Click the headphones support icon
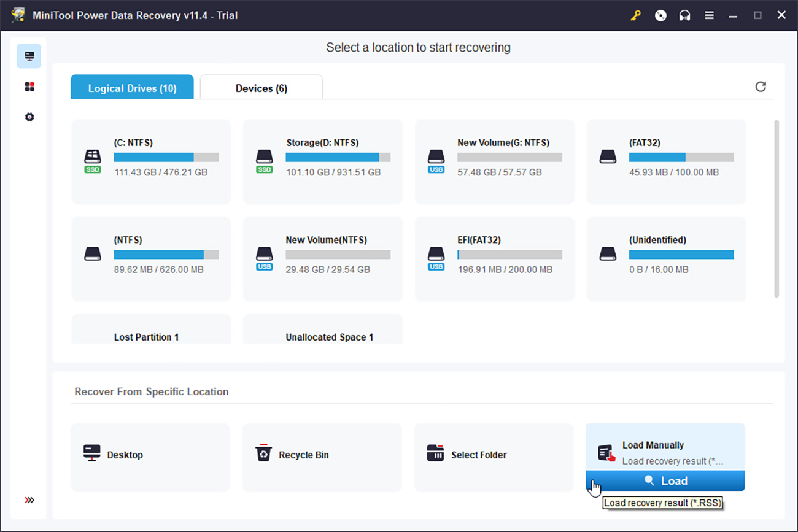The height and width of the screenshot is (532, 798). (684, 15)
